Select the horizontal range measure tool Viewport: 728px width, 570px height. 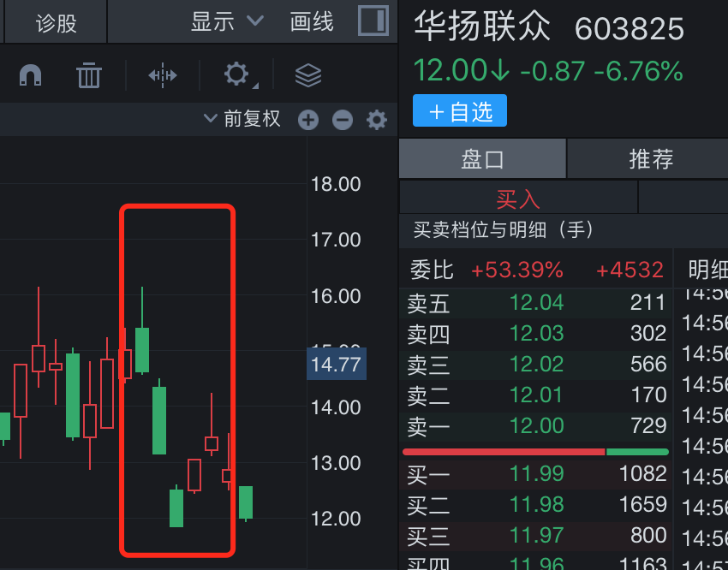click(163, 76)
